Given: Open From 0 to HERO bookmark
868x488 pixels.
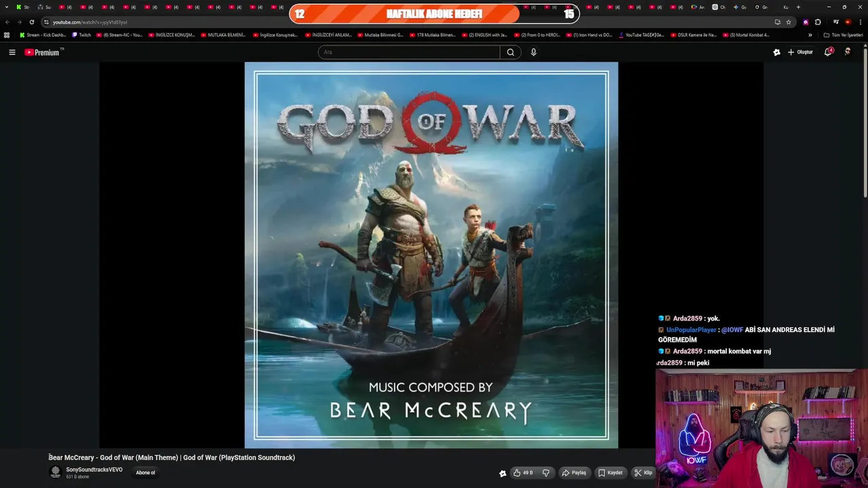Looking at the screenshot, I should (x=537, y=35).
